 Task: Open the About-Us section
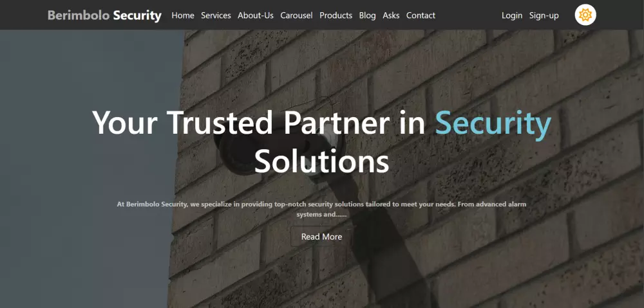coord(256,15)
